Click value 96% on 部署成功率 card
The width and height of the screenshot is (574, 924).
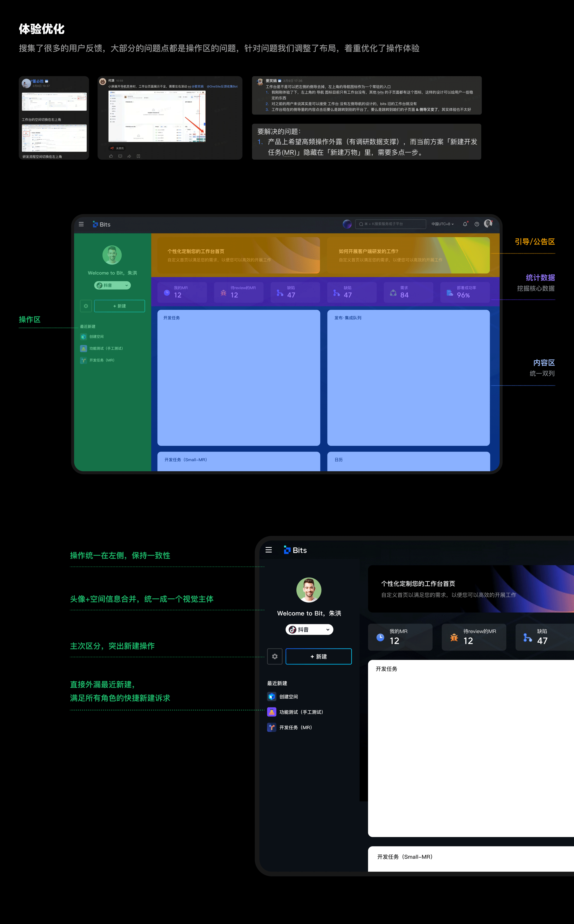coord(463,295)
